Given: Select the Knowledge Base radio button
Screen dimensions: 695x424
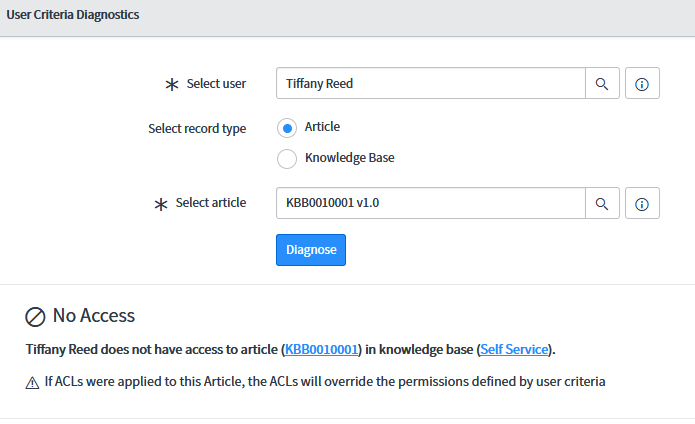Looking at the screenshot, I should pyautogui.click(x=287, y=159).
